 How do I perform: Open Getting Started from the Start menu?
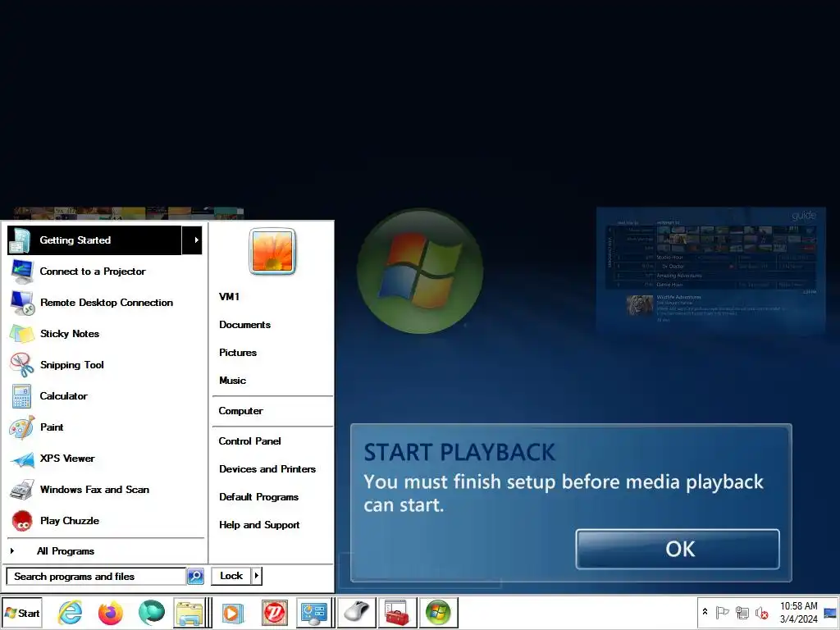coord(95,240)
